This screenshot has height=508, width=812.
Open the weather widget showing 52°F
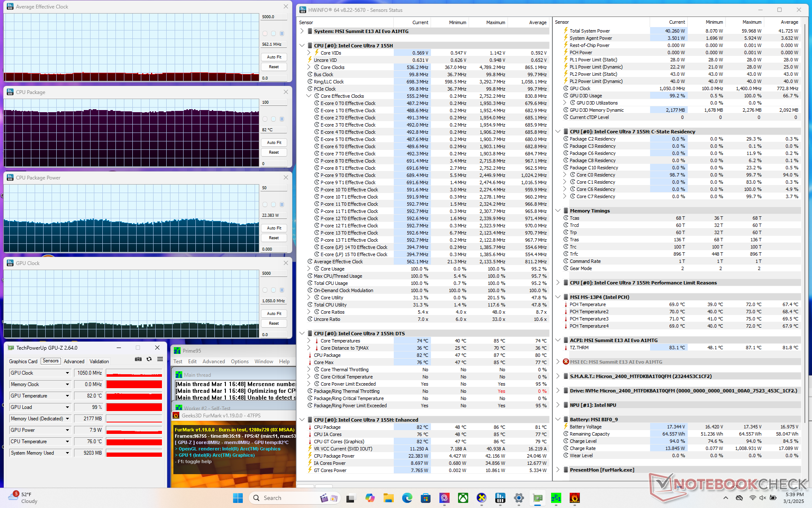(x=23, y=498)
